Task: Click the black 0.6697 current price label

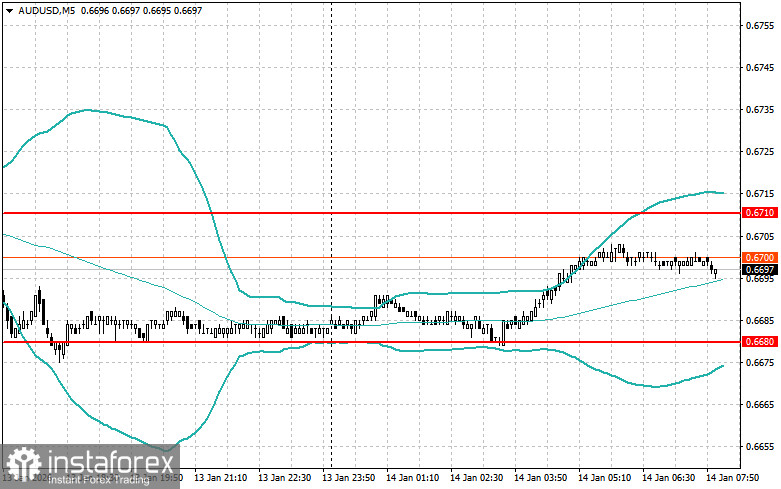Action: [x=760, y=270]
